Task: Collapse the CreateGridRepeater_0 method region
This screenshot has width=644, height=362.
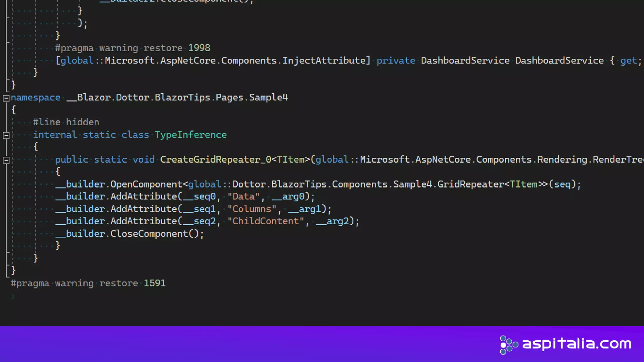Action: coord(6,160)
